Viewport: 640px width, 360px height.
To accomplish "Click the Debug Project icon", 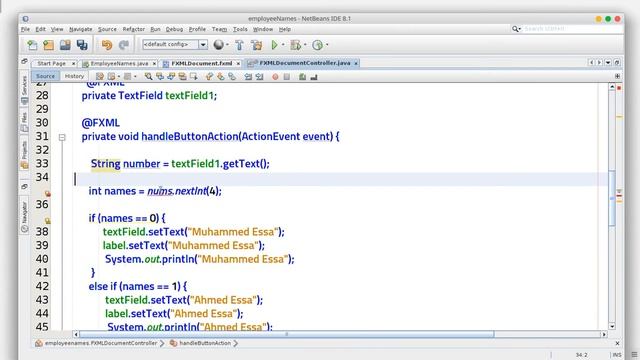I will pyautogui.click(x=295, y=45).
